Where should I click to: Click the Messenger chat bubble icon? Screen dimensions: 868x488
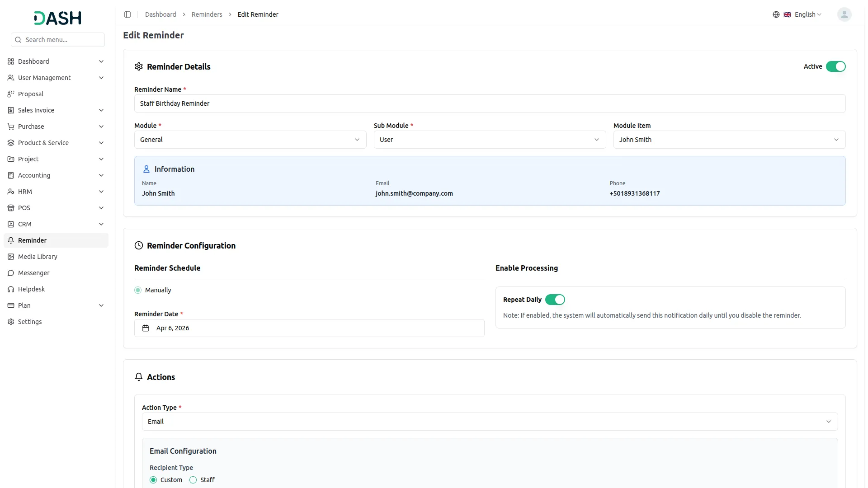tap(11, 273)
